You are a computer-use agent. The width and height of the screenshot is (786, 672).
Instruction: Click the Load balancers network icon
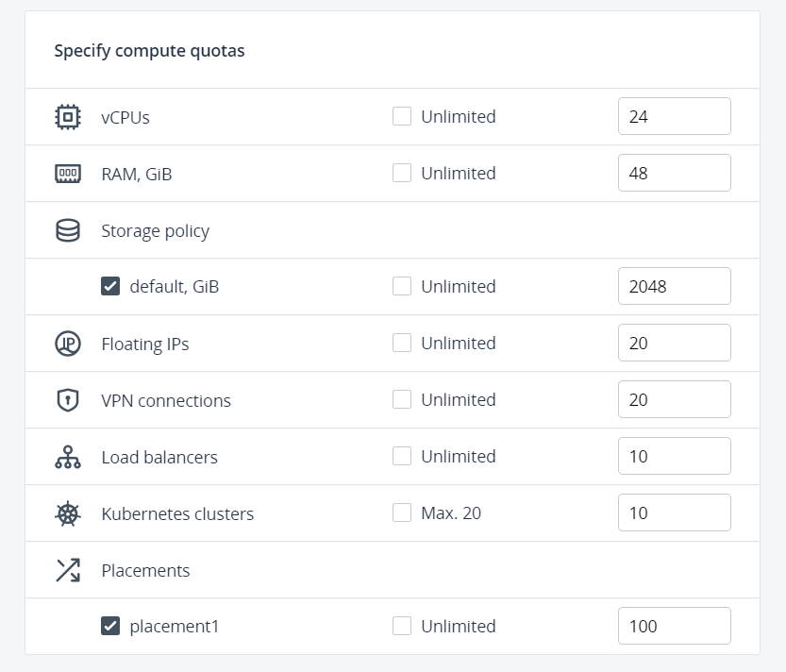[x=68, y=457]
